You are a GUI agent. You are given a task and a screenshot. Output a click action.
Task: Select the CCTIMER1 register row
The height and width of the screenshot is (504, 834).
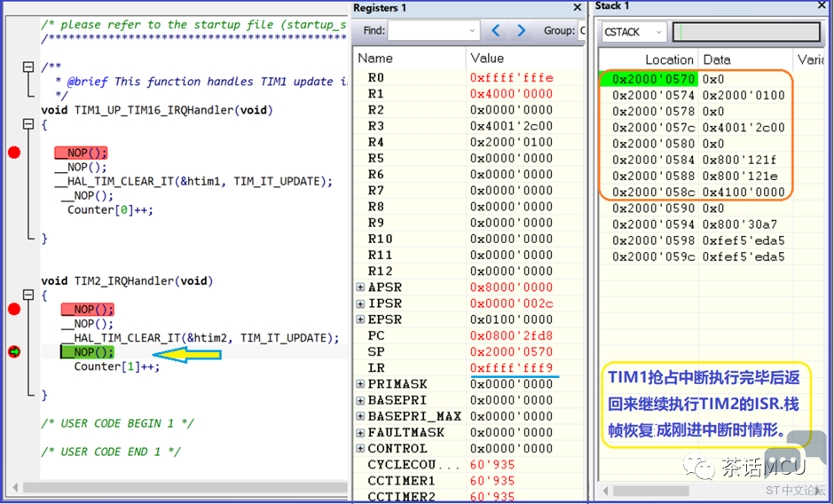[468, 481]
